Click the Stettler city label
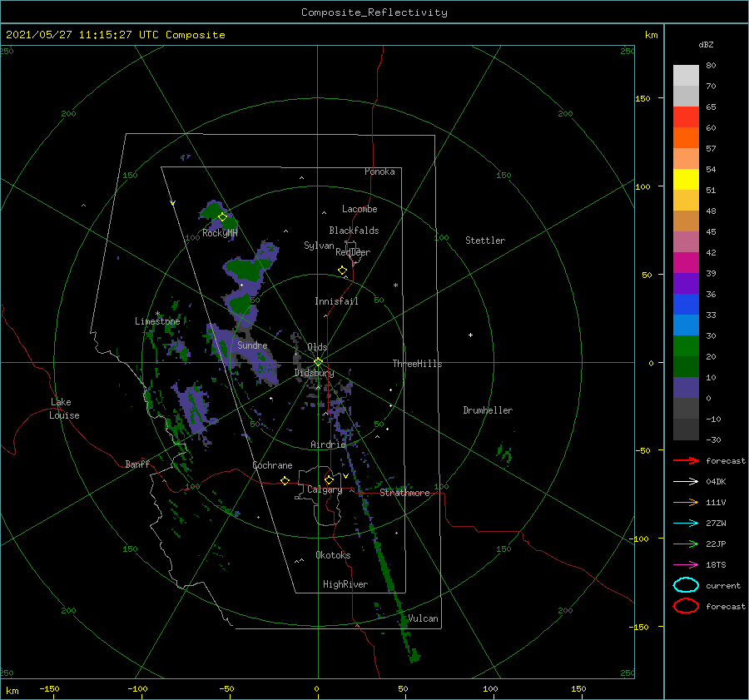Viewport: 749px width, 700px height. coord(485,241)
